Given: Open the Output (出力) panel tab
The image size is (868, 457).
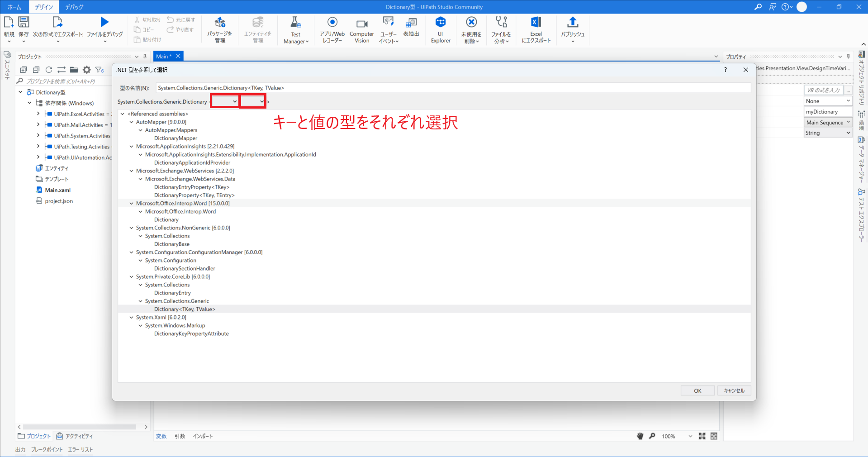Looking at the screenshot, I should tap(20, 449).
